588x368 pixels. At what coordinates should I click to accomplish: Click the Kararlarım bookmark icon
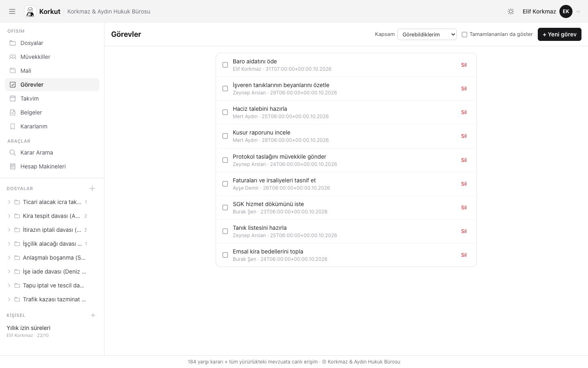[13, 126]
